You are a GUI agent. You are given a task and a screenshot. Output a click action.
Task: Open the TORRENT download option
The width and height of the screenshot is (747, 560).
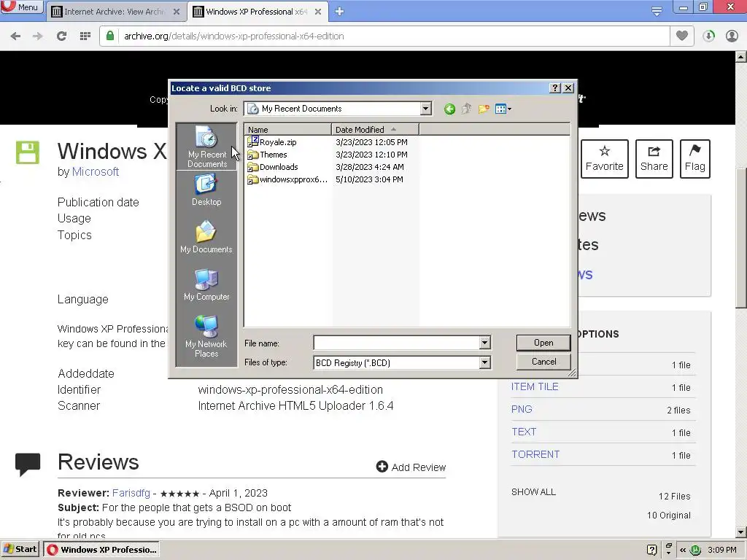pos(535,454)
